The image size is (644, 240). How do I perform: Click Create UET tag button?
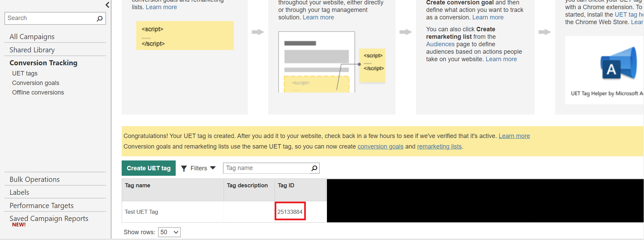(149, 168)
